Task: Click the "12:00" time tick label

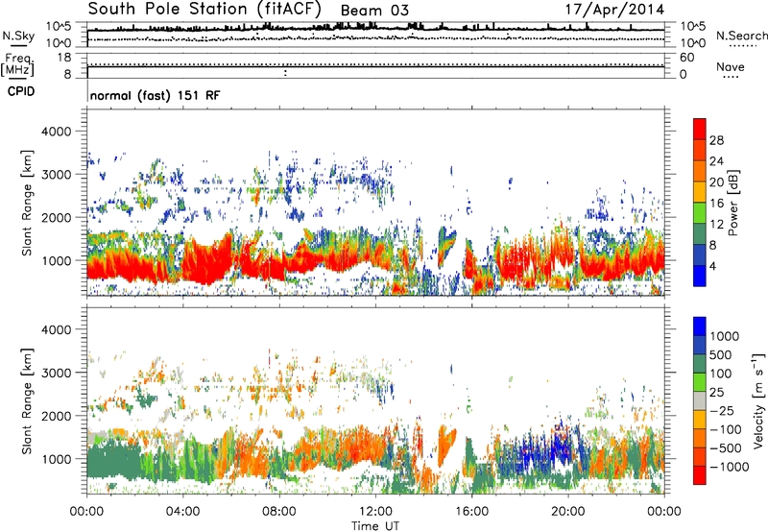Action: click(x=375, y=512)
